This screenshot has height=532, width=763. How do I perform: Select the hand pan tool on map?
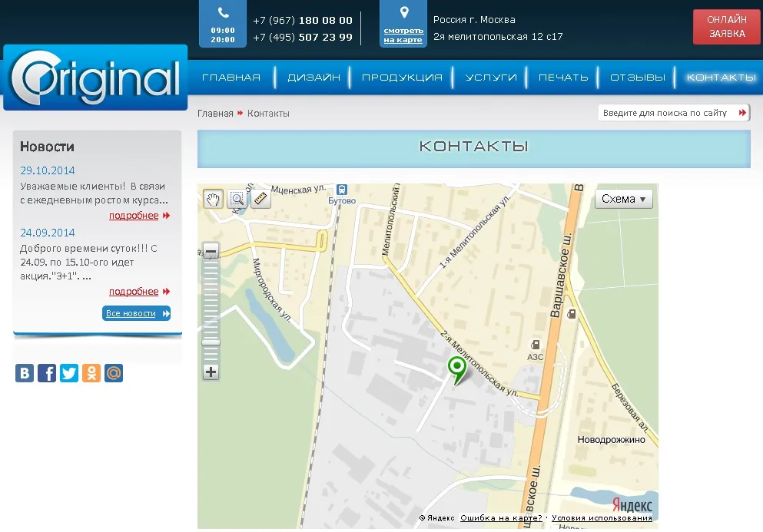[213, 198]
